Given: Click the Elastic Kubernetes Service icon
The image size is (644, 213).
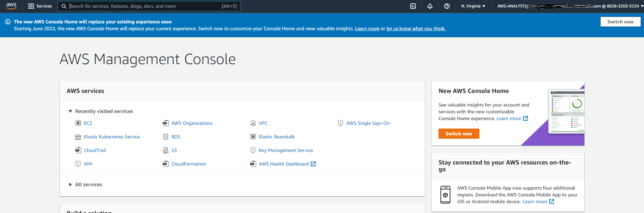Looking at the screenshot, I should click(x=78, y=137).
